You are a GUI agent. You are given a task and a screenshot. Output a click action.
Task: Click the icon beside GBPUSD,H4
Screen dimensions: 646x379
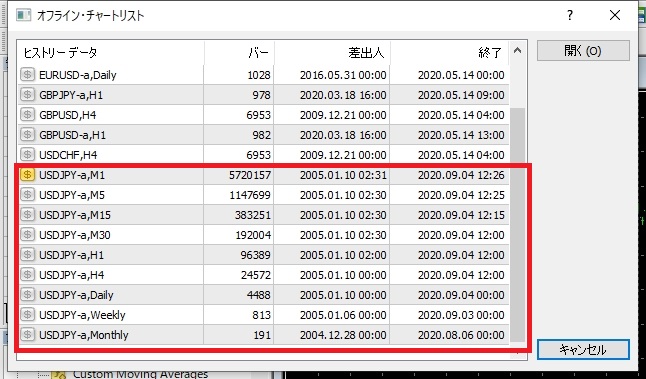[x=27, y=115]
